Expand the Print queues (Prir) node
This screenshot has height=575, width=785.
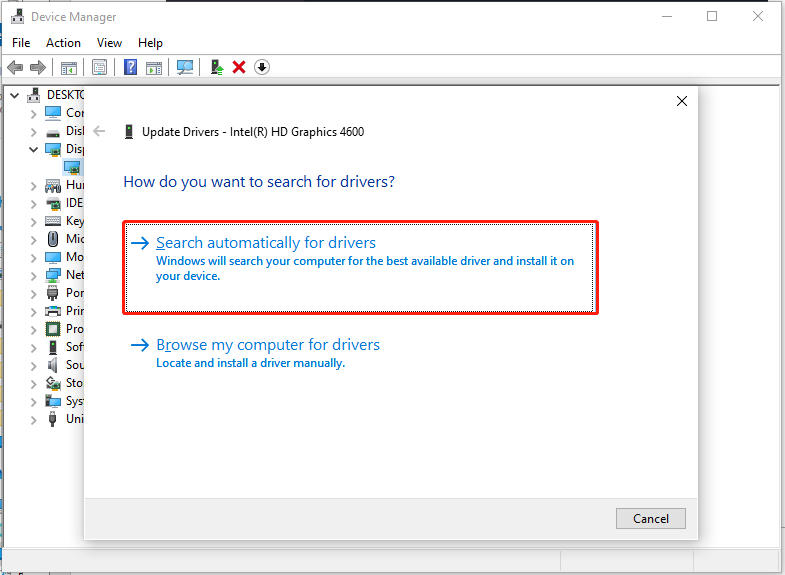[33, 312]
